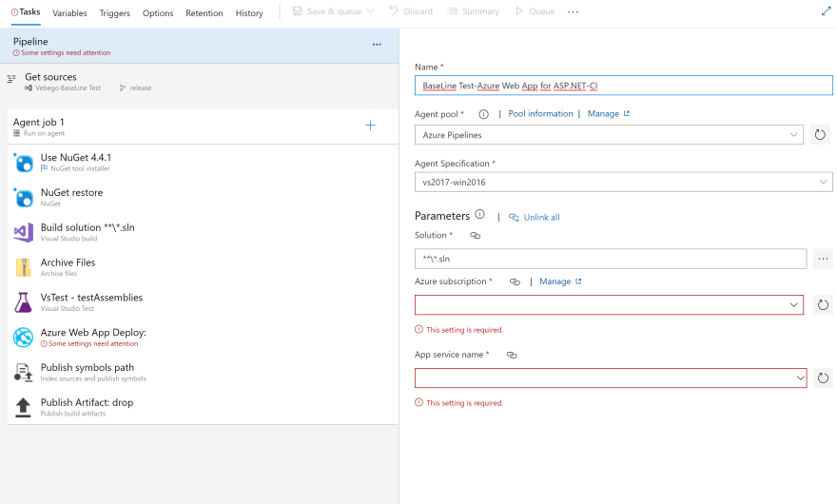Click the App service name link icon

(x=512, y=355)
